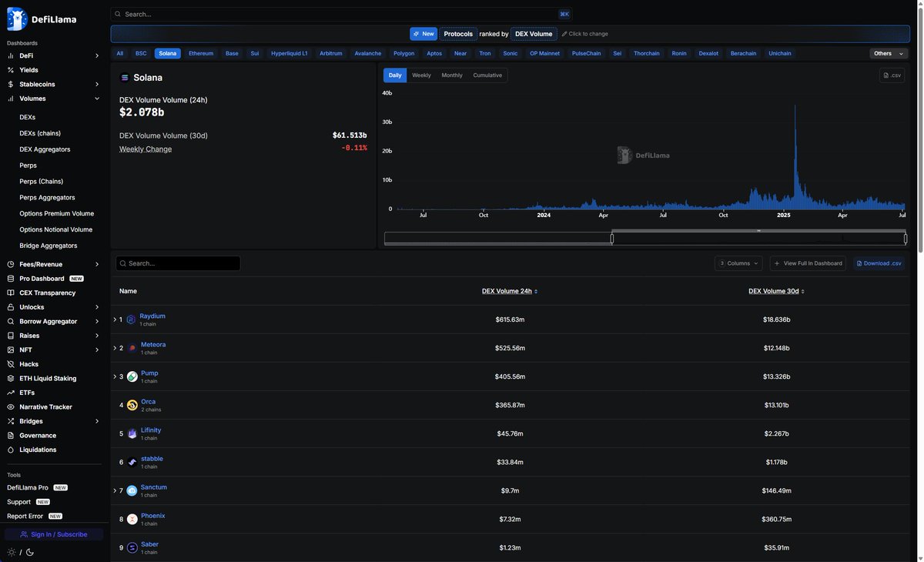Viewport: 924px width, 562px height.
Task: Click the top search magnifier icon
Action: click(x=118, y=14)
